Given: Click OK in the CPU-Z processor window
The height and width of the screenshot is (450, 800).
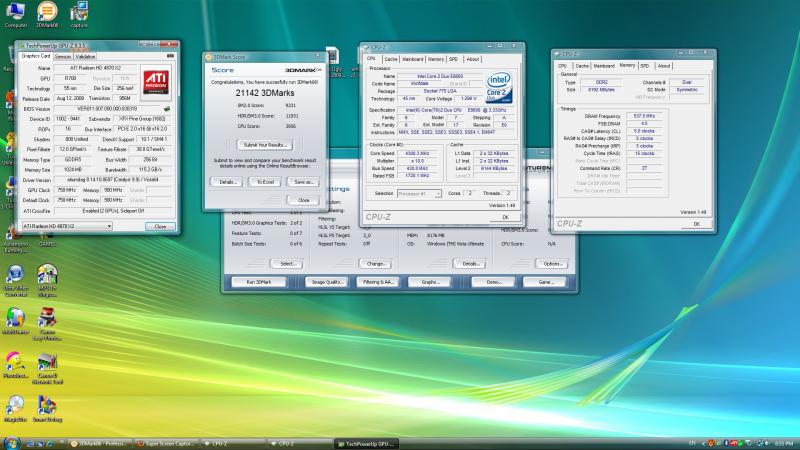Looking at the screenshot, I should tap(505, 217).
